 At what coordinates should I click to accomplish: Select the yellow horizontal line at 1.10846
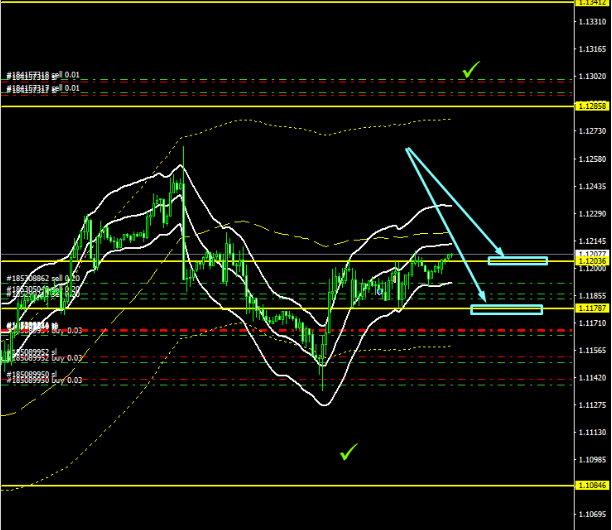tap(300, 486)
